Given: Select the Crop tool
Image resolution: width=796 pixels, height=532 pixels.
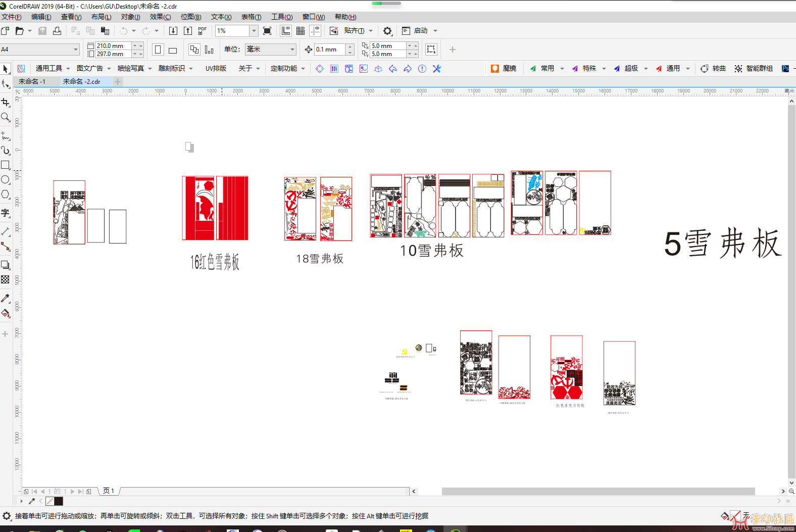Looking at the screenshot, I should (x=6, y=103).
